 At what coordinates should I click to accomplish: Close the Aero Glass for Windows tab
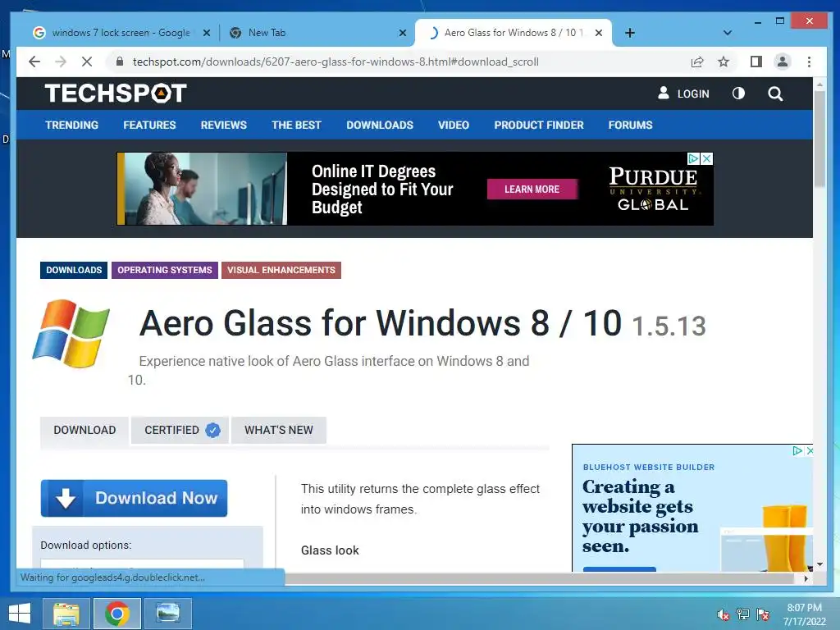tap(599, 33)
